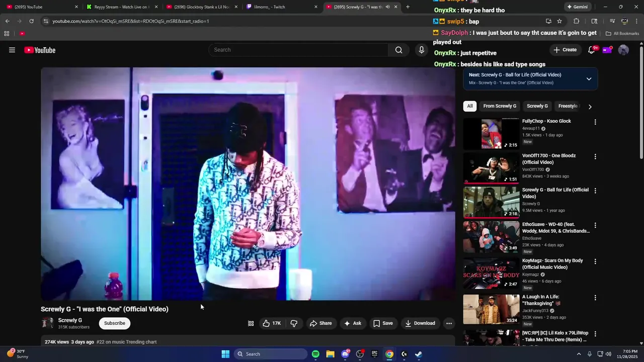Click the search magnifier button
644x362 pixels.
398,50
